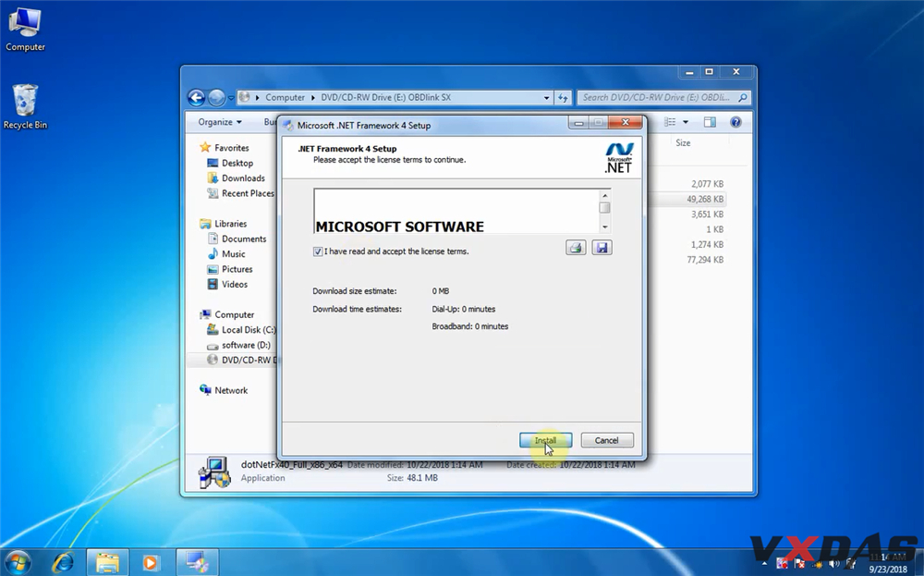
Task: Click the drive icon in the address bar
Action: [245, 97]
